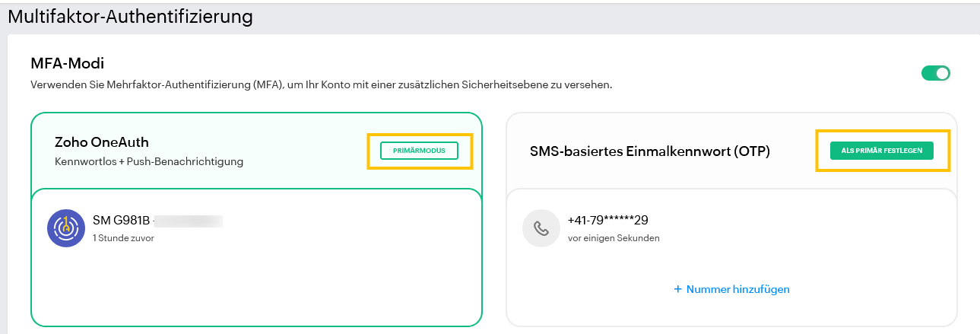Disable the MFA-Modi green toggle switch
980x334 pixels.
tap(936, 73)
